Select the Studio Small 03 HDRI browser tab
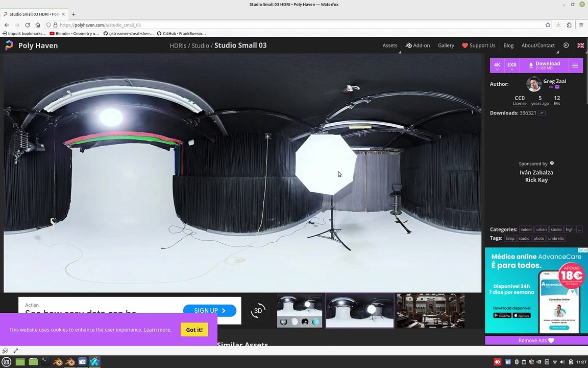588x368 pixels. (x=34, y=14)
